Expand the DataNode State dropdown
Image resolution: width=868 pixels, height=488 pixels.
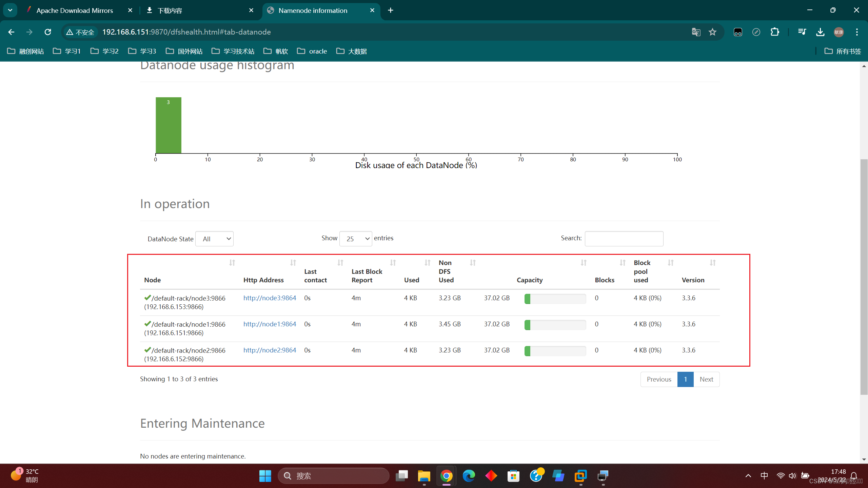(x=214, y=239)
